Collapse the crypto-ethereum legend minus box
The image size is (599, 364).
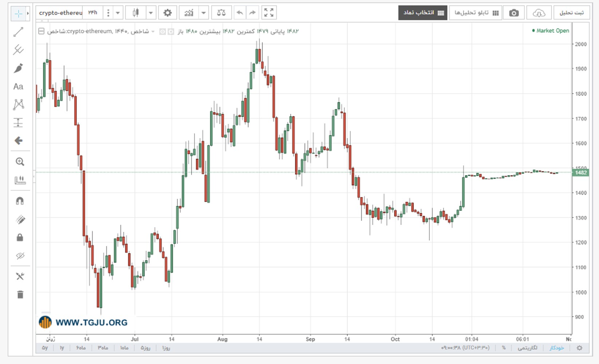click(x=42, y=31)
